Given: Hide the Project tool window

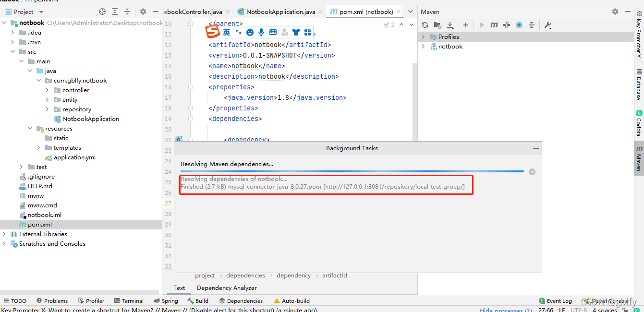Looking at the screenshot, I should point(155,12).
